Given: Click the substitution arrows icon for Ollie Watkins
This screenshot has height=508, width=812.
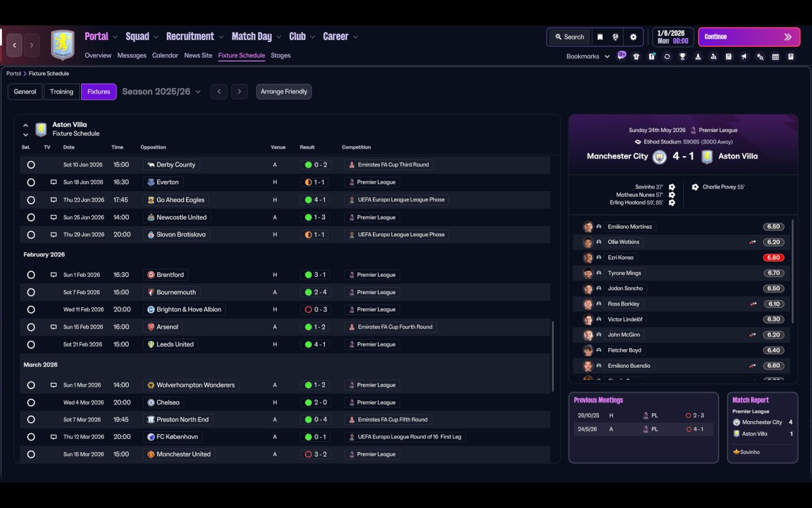Looking at the screenshot, I should [753, 242].
